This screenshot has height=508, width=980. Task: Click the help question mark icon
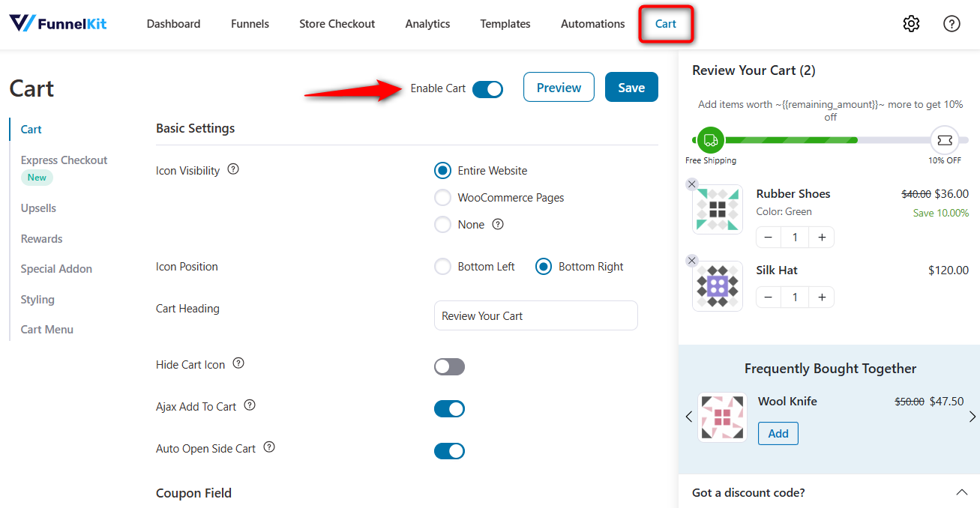952,23
